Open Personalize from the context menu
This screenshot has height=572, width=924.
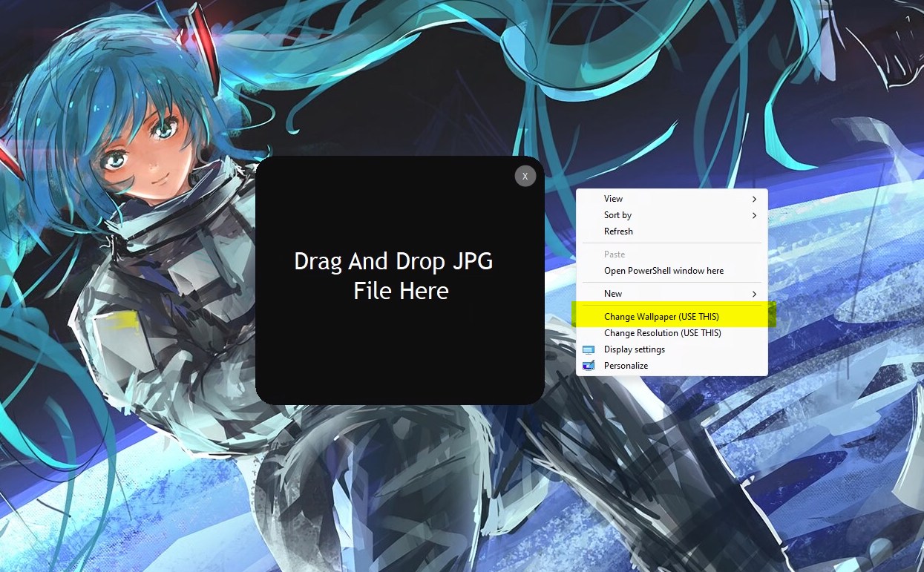tap(672, 366)
